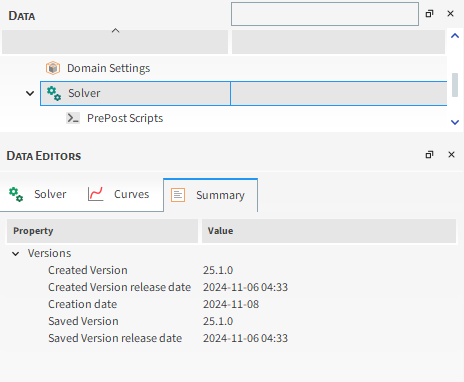Click the Solver gears icon in Data tree

[x=54, y=93]
